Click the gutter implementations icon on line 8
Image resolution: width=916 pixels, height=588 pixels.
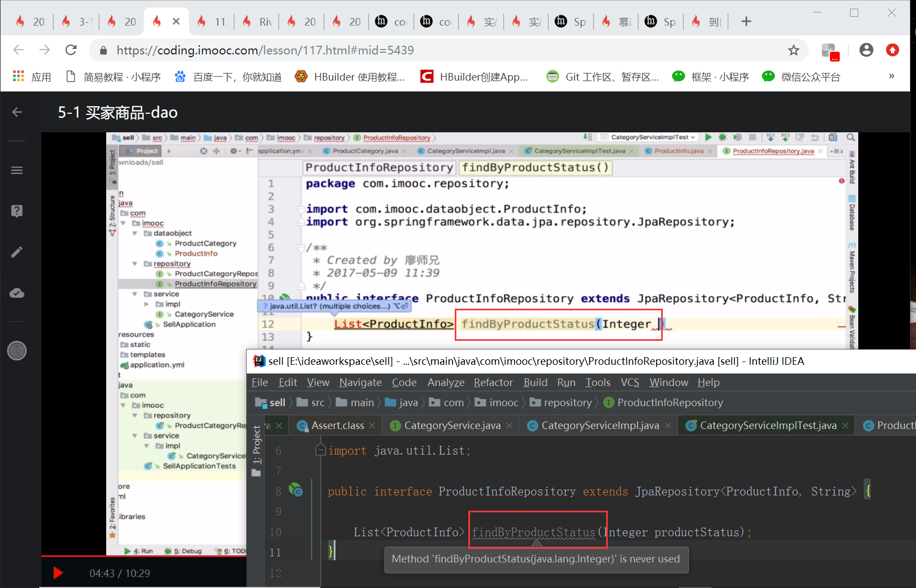coord(296,490)
